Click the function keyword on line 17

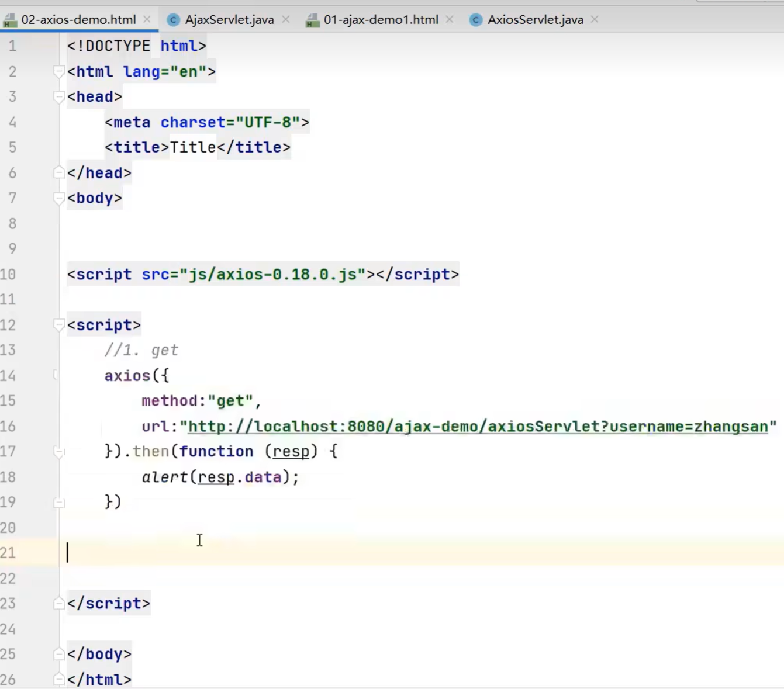(216, 452)
